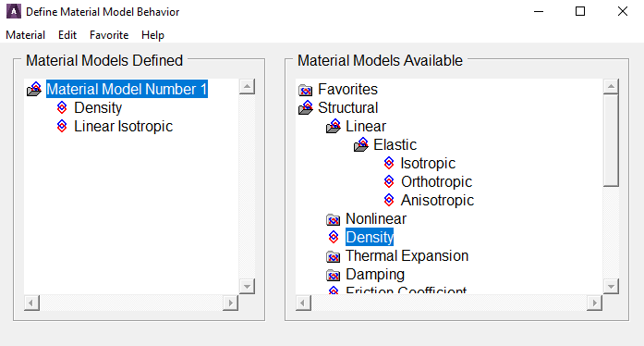Minimize the Define Material Model Behavior window

coord(539,11)
